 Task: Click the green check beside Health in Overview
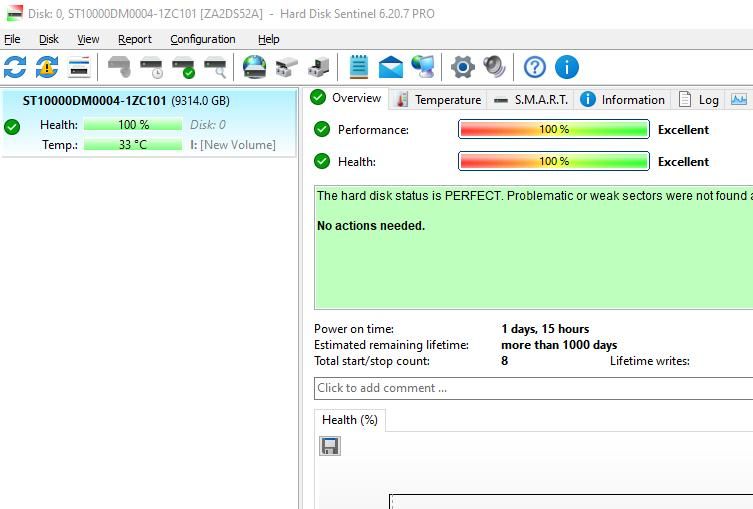click(x=322, y=161)
